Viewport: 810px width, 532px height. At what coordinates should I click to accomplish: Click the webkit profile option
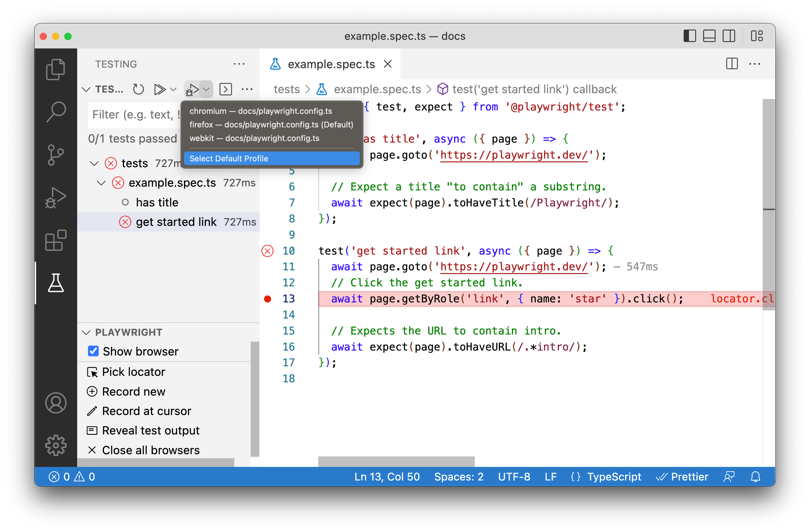[254, 138]
